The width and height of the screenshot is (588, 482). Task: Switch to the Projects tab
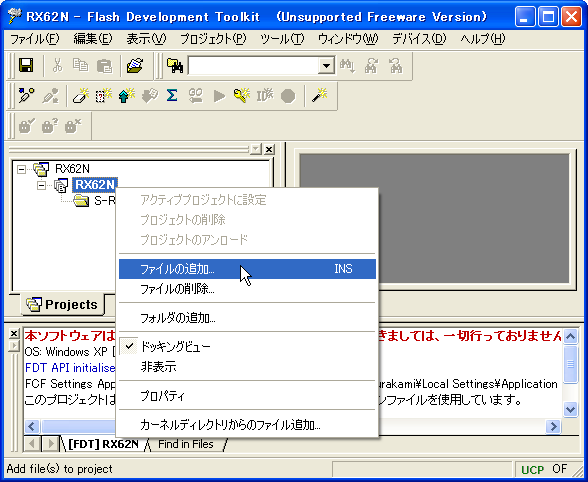[x=63, y=305]
